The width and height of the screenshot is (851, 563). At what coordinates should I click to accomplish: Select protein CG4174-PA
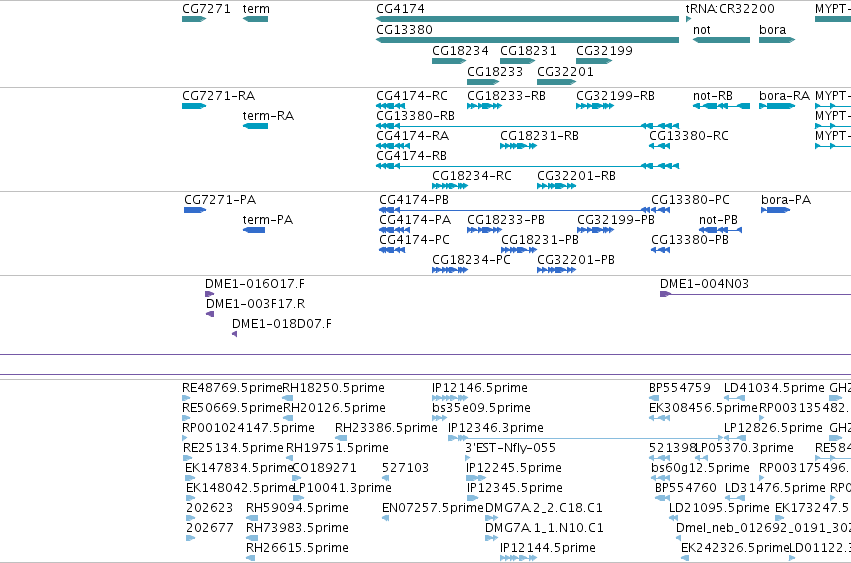pos(415,220)
